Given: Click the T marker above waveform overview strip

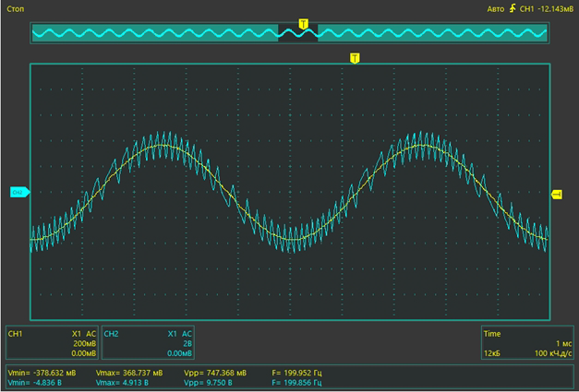Looking at the screenshot, I should point(303,22).
